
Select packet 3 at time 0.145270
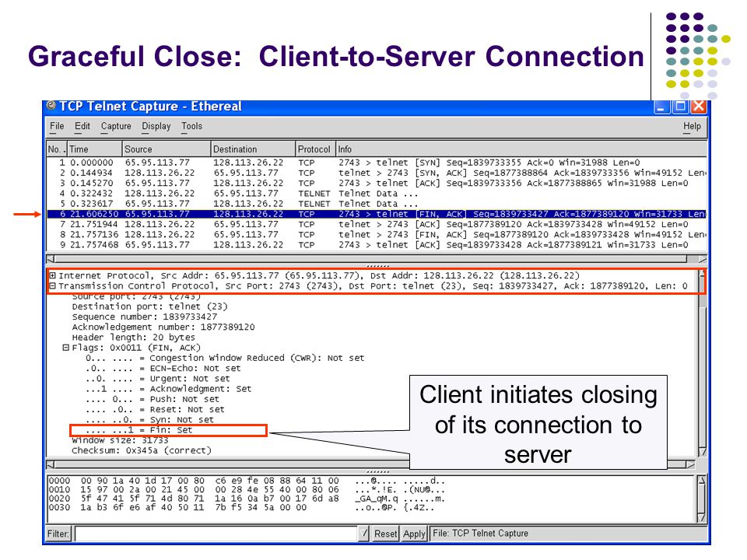pos(377,184)
